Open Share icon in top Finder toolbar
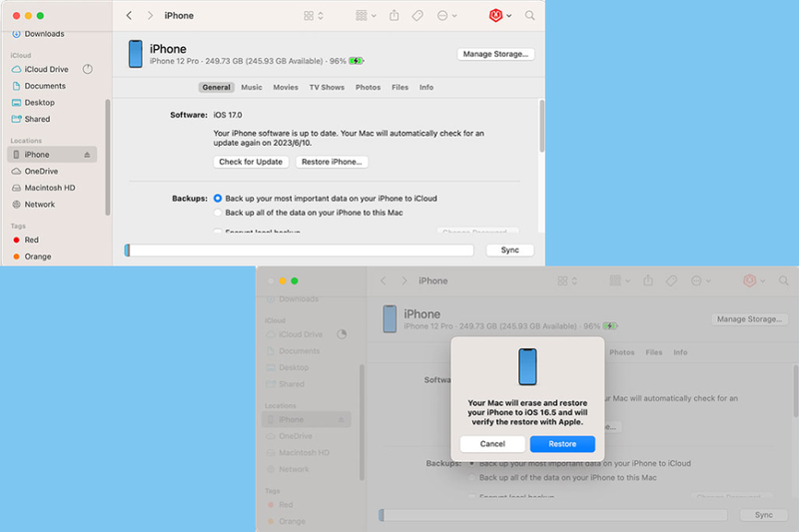Viewport: 799px width, 532px height. (x=394, y=16)
